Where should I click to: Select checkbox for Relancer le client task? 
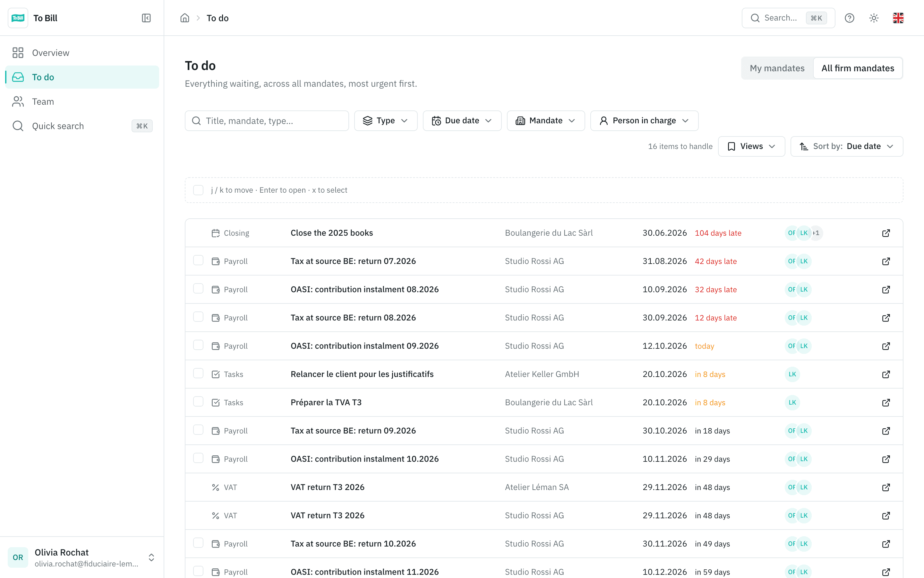tap(198, 373)
